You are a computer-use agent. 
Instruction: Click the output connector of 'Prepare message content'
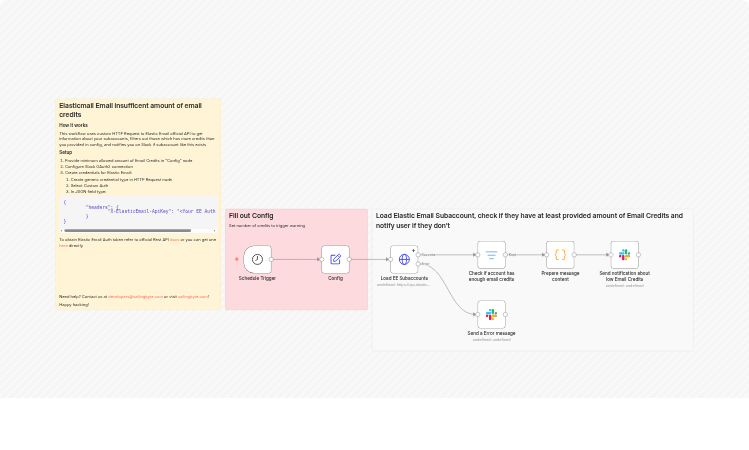(574, 255)
